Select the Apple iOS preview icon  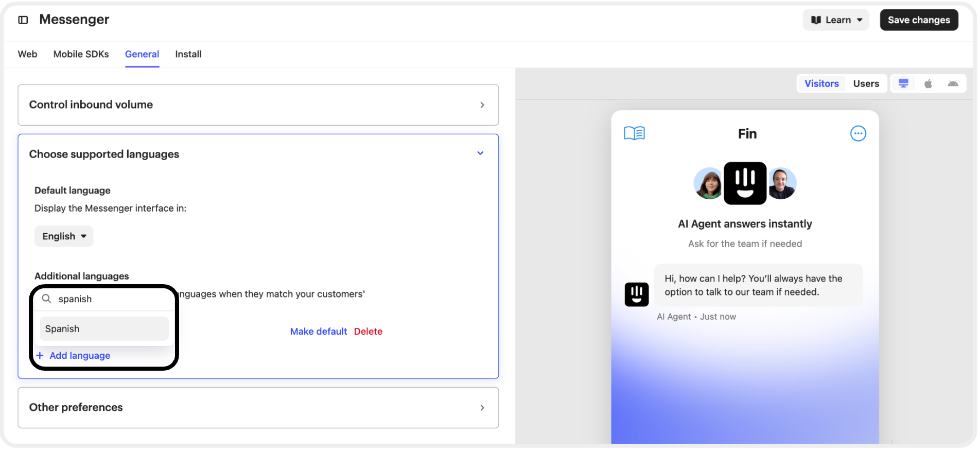pos(928,83)
